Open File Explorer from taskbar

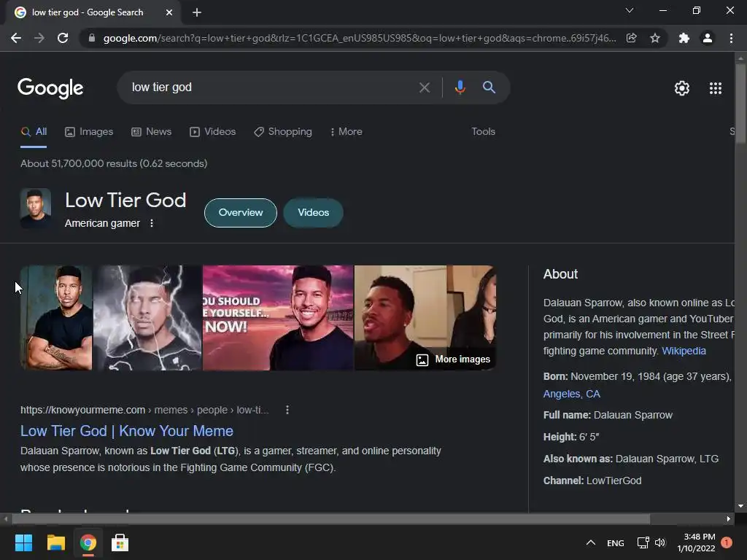tap(55, 542)
